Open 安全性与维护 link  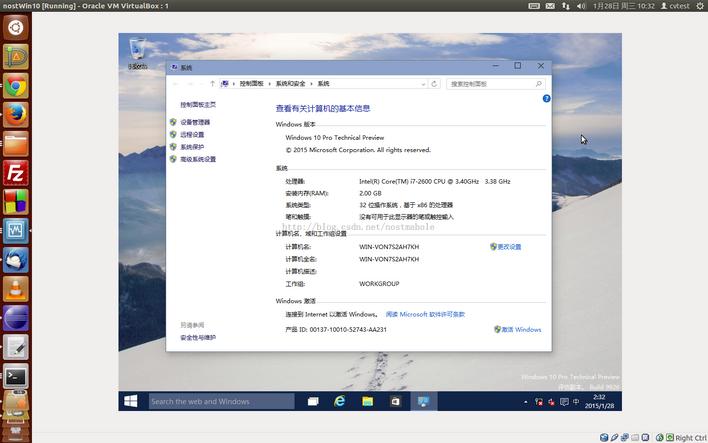point(198,338)
